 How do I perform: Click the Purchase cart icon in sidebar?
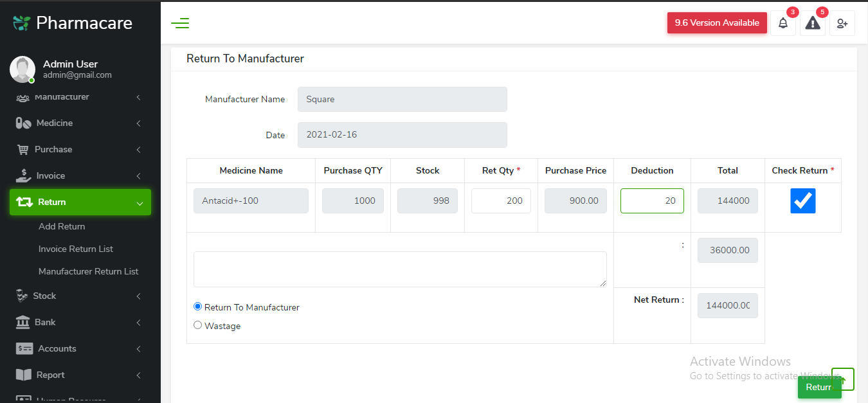click(x=23, y=149)
